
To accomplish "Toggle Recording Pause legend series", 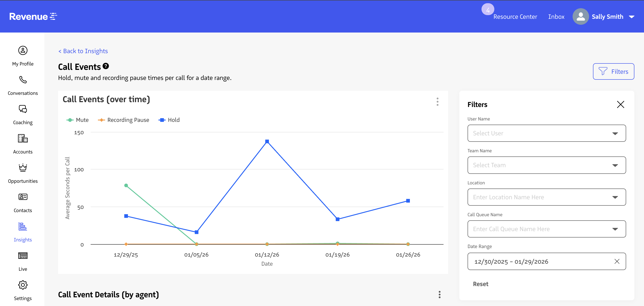I will [x=124, y=120].
